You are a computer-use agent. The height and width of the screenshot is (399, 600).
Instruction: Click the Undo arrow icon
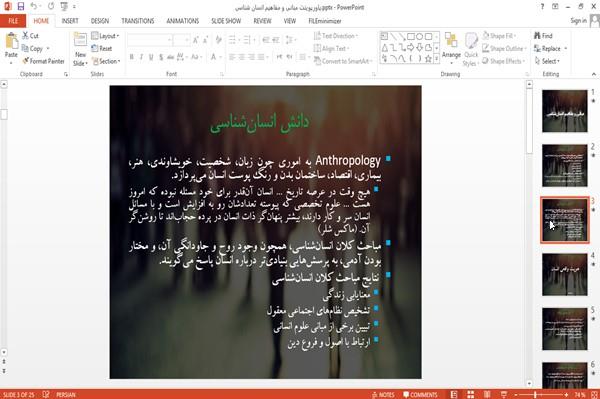[34, 6]
